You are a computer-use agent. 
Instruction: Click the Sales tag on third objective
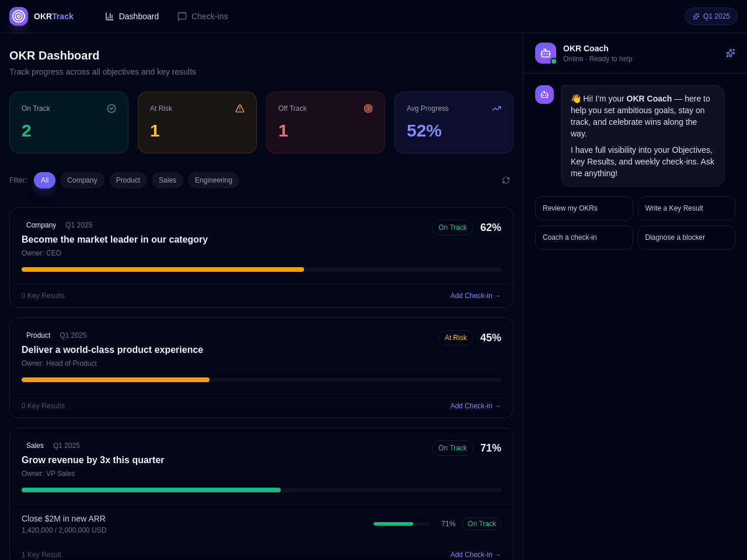35,446
